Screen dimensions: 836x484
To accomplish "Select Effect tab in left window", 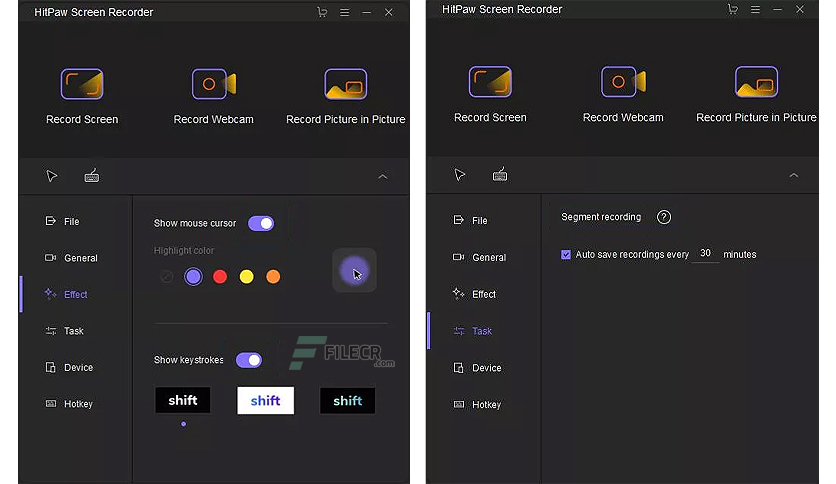I will coord(66,294).
